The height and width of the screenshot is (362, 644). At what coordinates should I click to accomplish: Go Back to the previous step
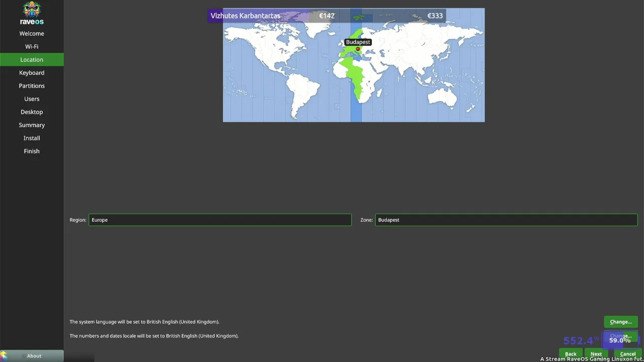(571, 354)
